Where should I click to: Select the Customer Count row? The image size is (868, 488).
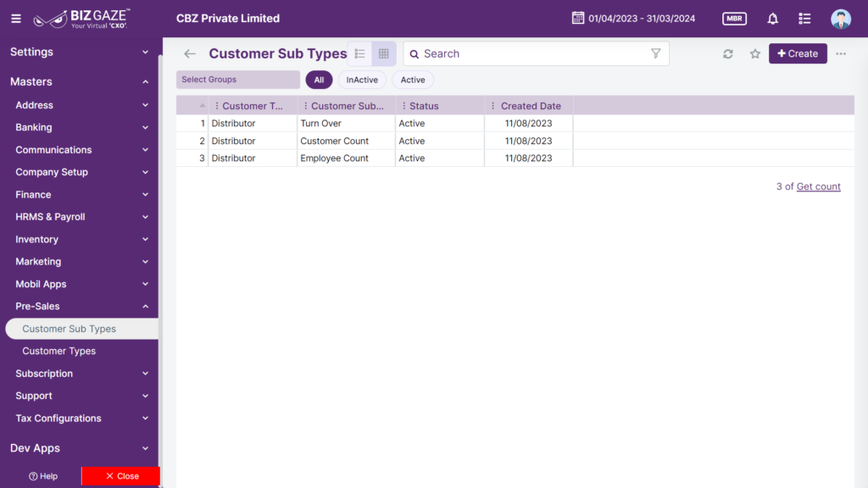[x=515, y=141]
